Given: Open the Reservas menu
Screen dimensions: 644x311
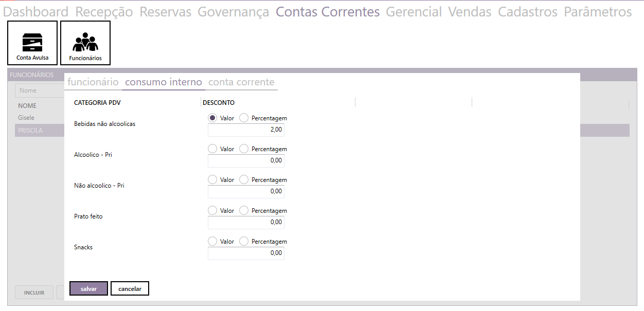Looking at the screenshot, I should pos(165,12).
